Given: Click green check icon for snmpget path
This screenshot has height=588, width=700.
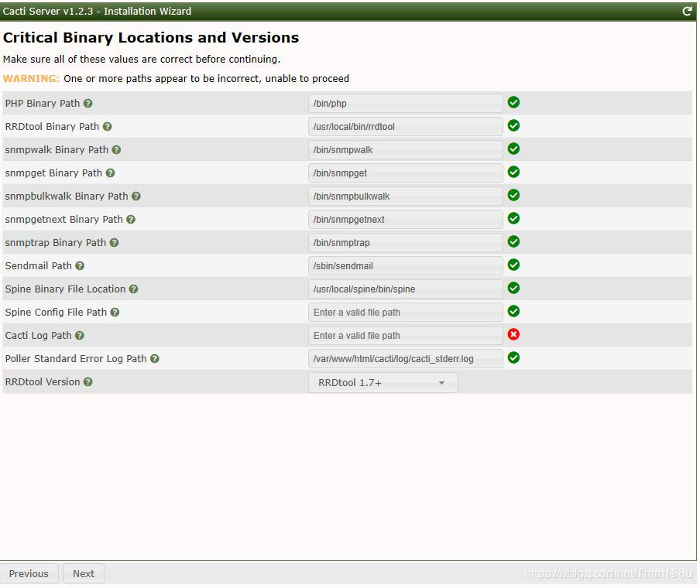Looking at the screenshot, I should click(514, 173).
